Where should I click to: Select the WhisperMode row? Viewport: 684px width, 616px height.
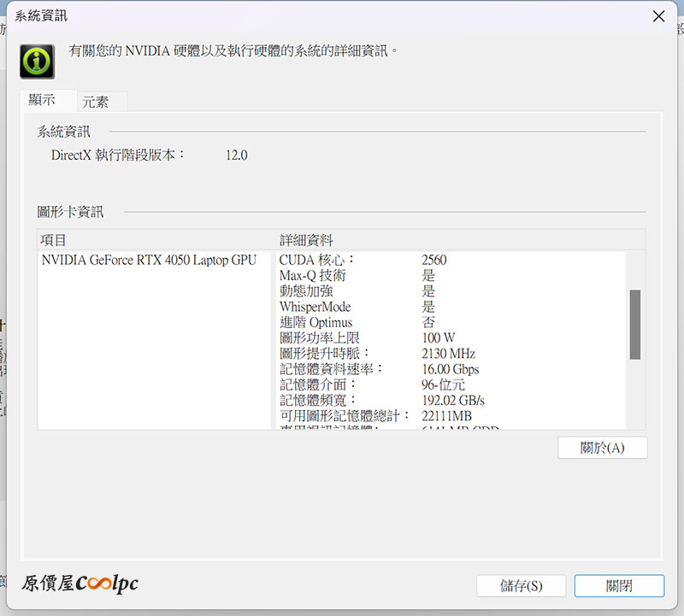(451, 307)
